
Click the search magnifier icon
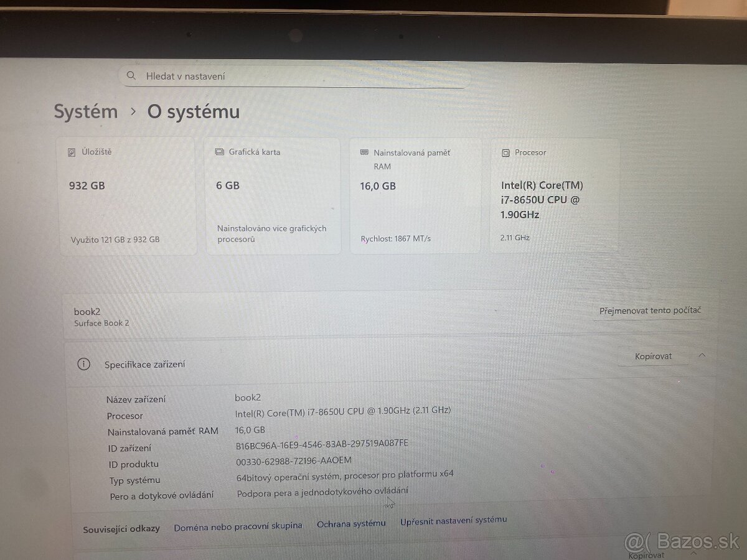tap(131, 75)
